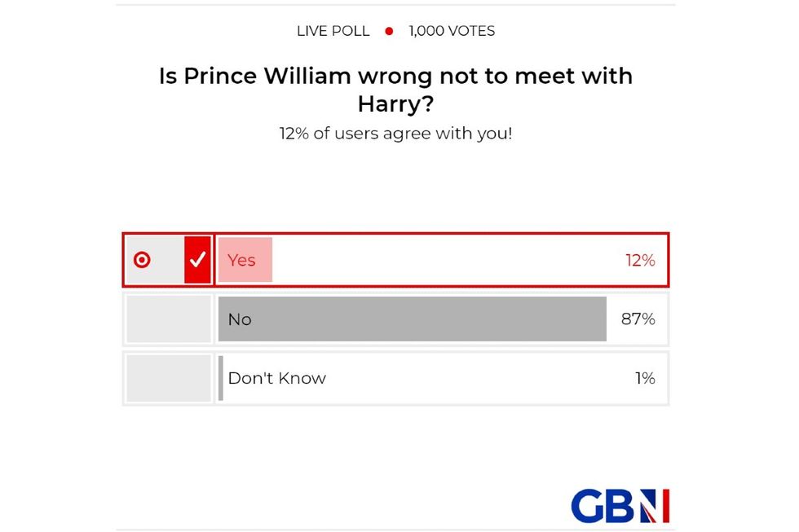Click the red LIVE POLL indicator dot
Viewport: 799px width, 532px height.
(x=389, y=31)
